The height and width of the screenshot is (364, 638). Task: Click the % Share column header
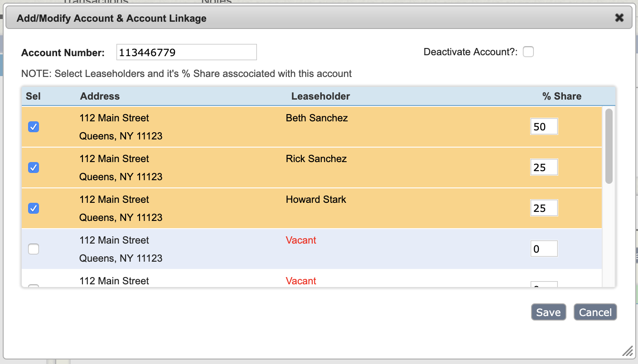[562, 96]
